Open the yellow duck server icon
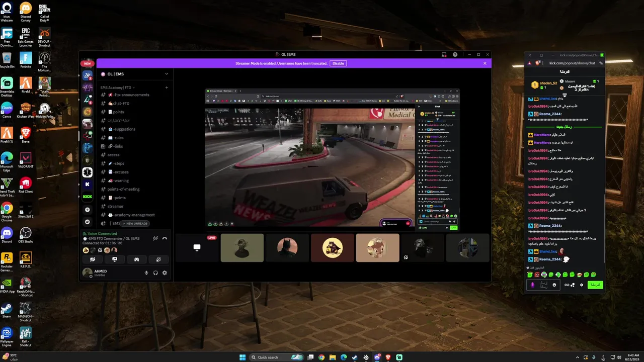Screen dimensions: 644x362 click(87, 112)
